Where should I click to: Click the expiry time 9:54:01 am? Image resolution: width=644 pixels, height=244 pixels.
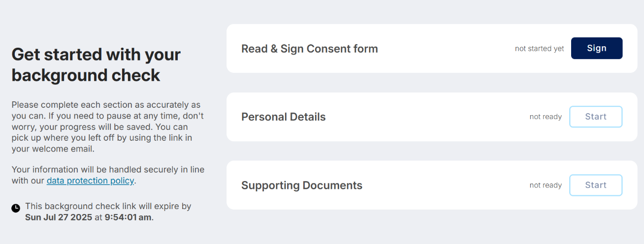coord(128,217)
